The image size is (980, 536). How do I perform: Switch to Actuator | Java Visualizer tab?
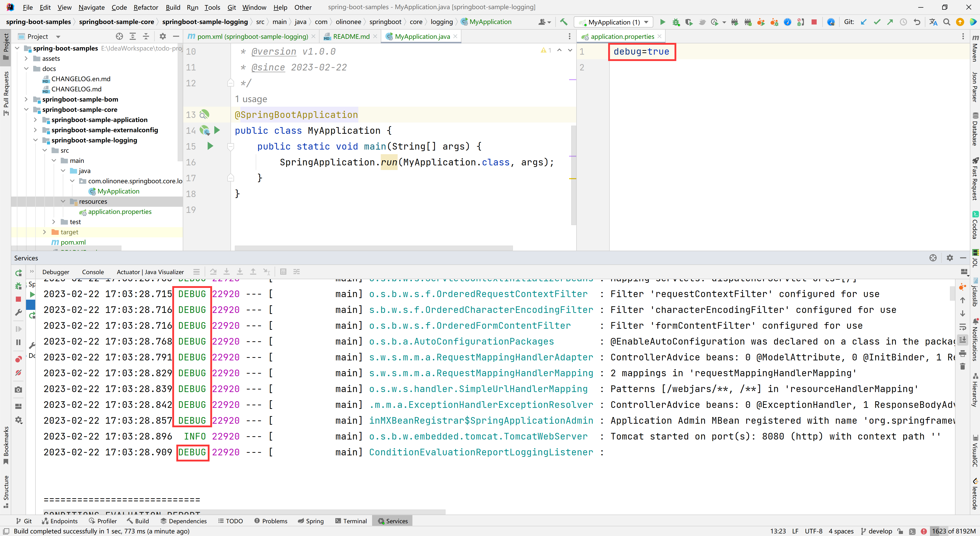150,272
